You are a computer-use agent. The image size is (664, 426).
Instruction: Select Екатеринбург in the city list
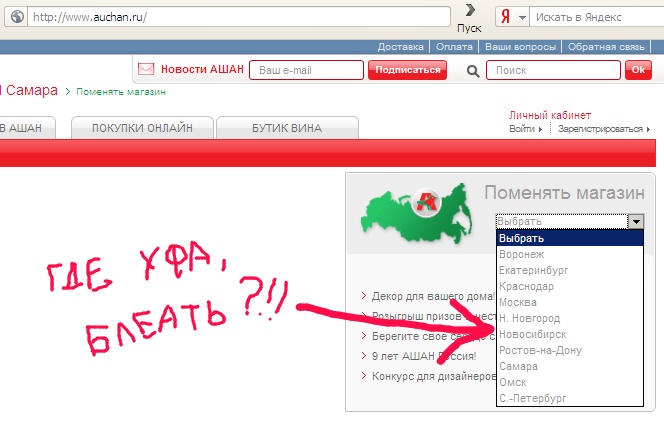click(x=570, y=270)
